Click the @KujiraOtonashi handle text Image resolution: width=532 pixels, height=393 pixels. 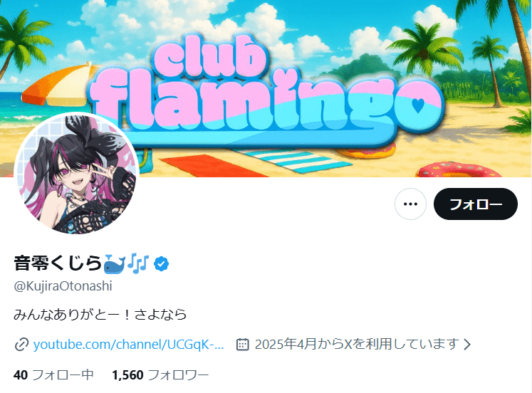click(x=63, y=286)
